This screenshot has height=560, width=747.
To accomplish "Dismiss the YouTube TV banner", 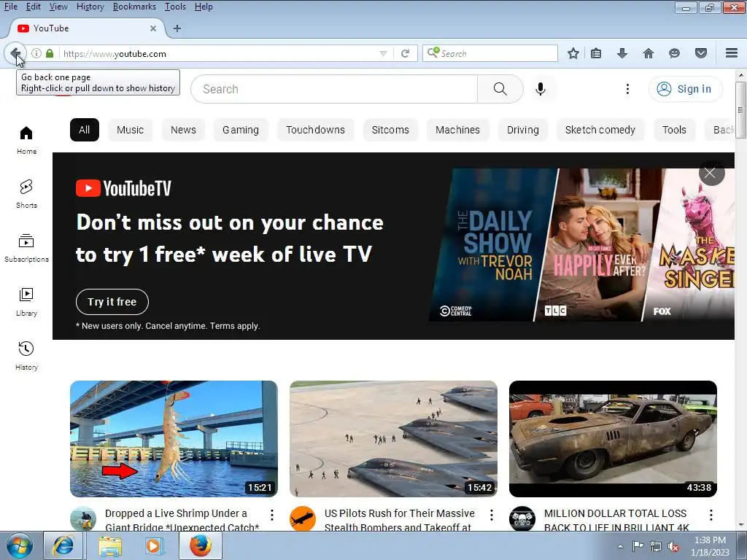I will [x=711, y=173].
